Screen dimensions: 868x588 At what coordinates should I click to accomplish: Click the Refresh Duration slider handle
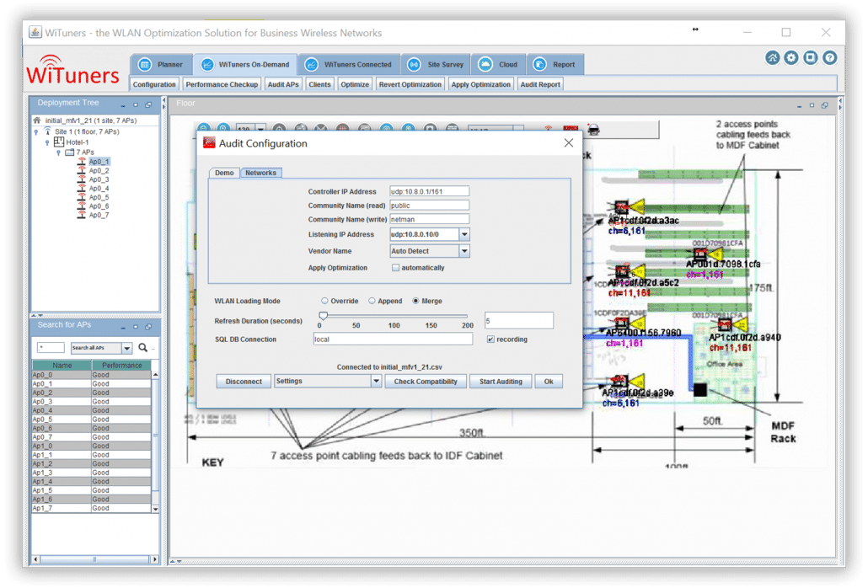pos(324,315)
